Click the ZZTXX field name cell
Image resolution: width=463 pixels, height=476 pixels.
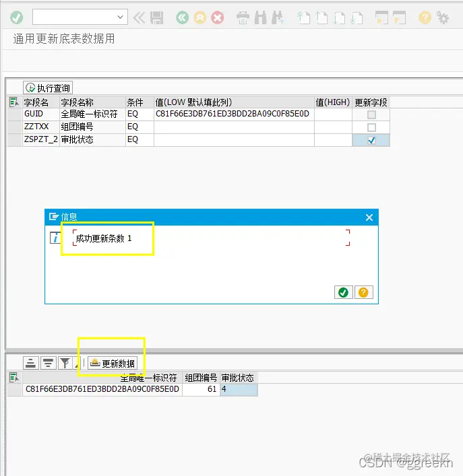click(41, 127)
